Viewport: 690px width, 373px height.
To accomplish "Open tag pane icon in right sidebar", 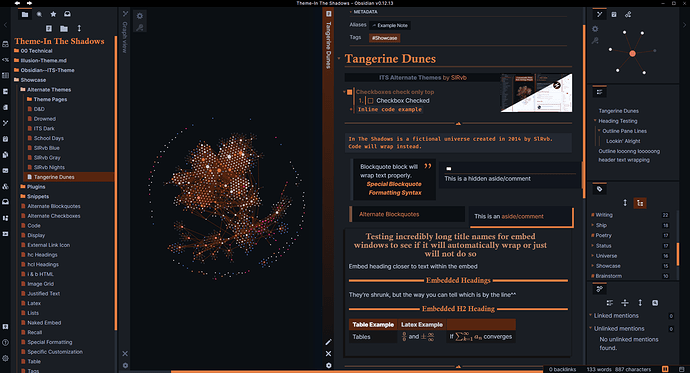I will (599, 189).
